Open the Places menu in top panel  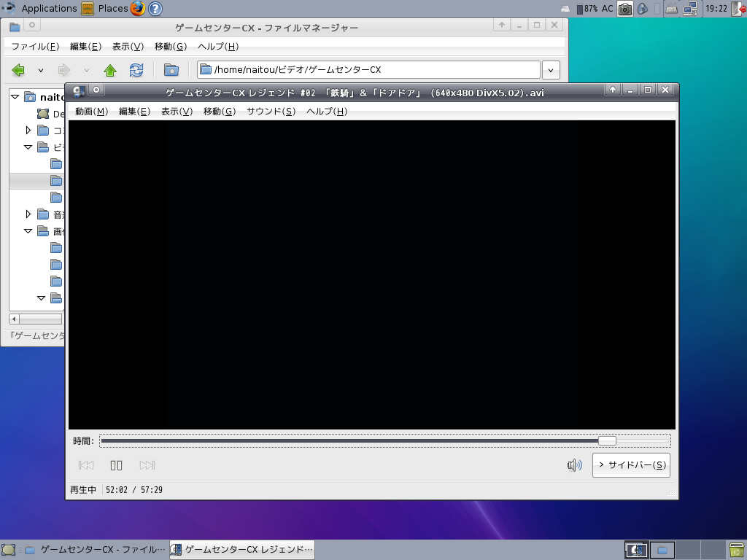click(105, 8)
